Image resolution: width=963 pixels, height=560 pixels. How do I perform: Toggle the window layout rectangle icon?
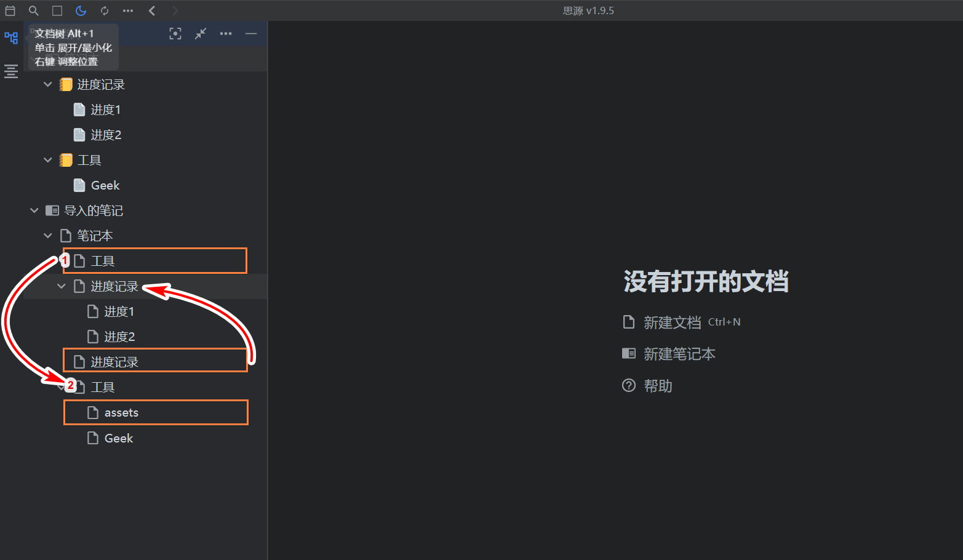(57, 10)
